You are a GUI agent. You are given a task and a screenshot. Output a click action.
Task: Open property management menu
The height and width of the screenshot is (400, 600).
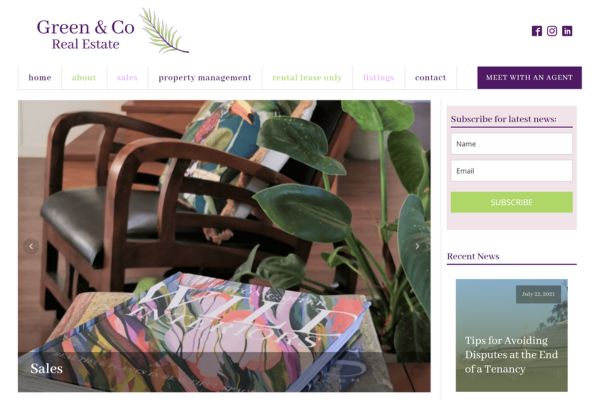pos(205,78)
